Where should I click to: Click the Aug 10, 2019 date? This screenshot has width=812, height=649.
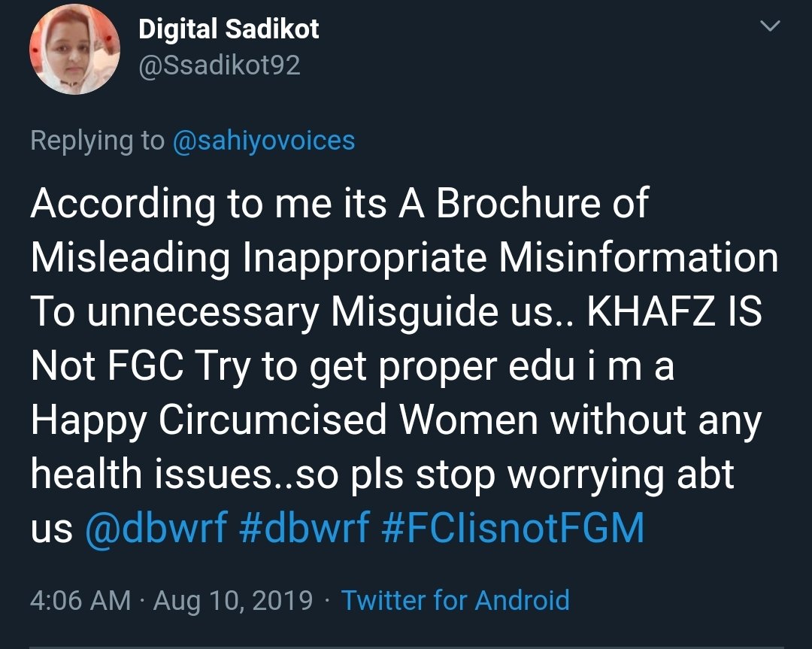(233, 600)
